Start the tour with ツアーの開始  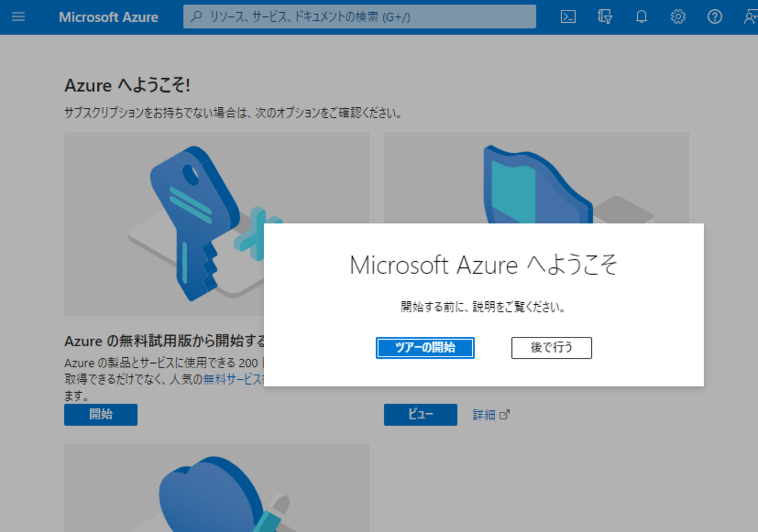click(x=425, y=348)
